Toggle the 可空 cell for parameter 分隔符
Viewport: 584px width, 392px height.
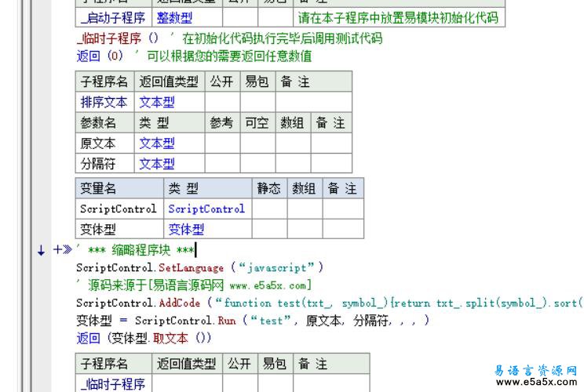pyautogui.click(x=257, y=164)
